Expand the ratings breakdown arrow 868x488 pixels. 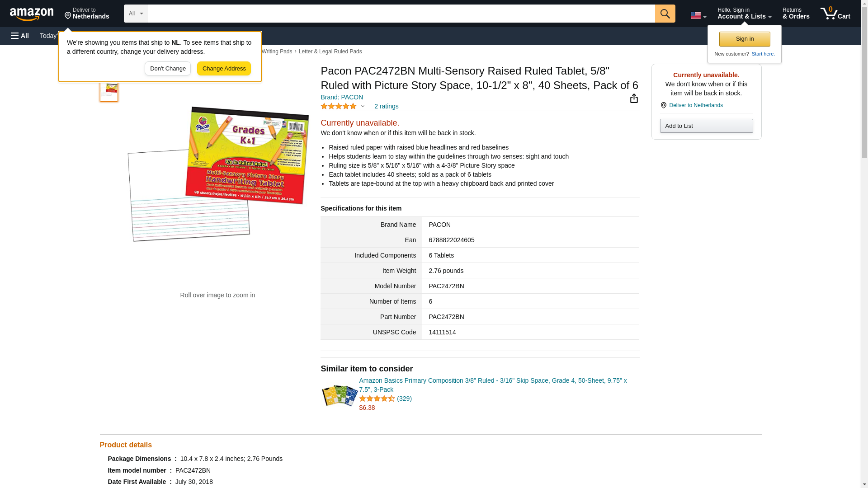(363, 106)
